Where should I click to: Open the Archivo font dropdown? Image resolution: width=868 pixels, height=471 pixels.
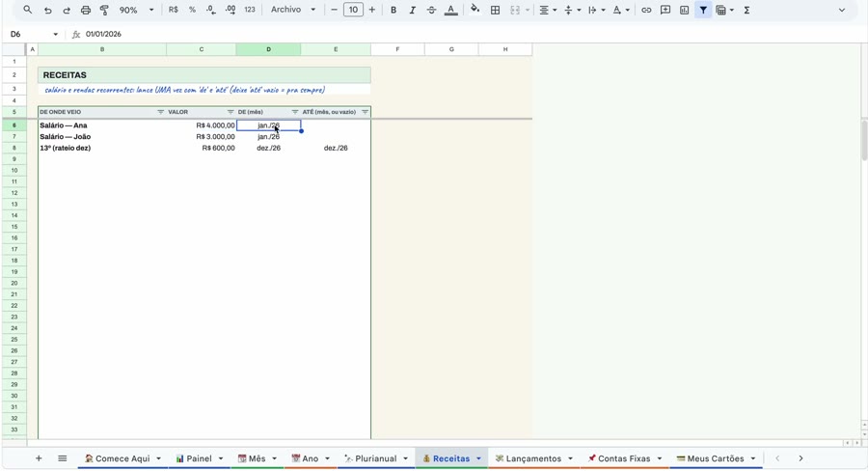[x=293, y=10]
